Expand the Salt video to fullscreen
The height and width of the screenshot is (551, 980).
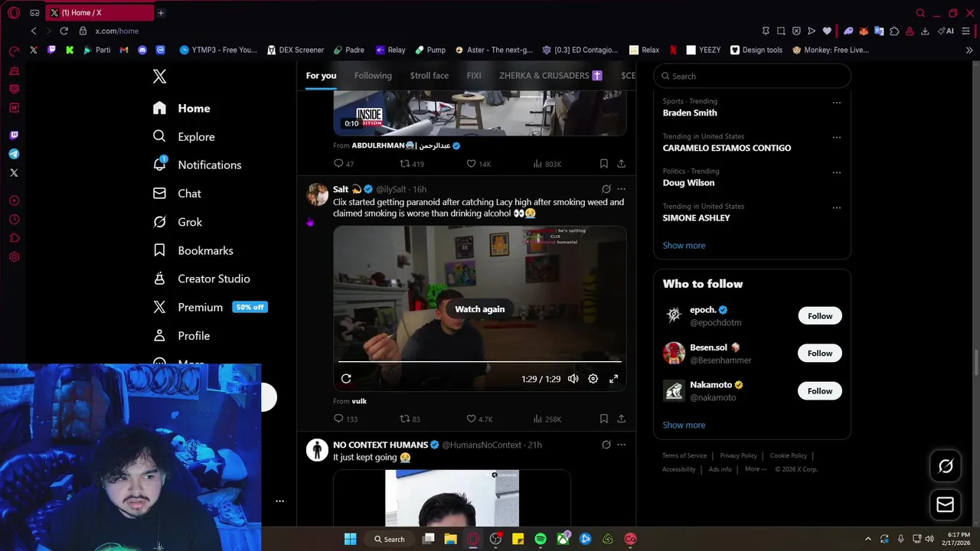coord(613,379)
